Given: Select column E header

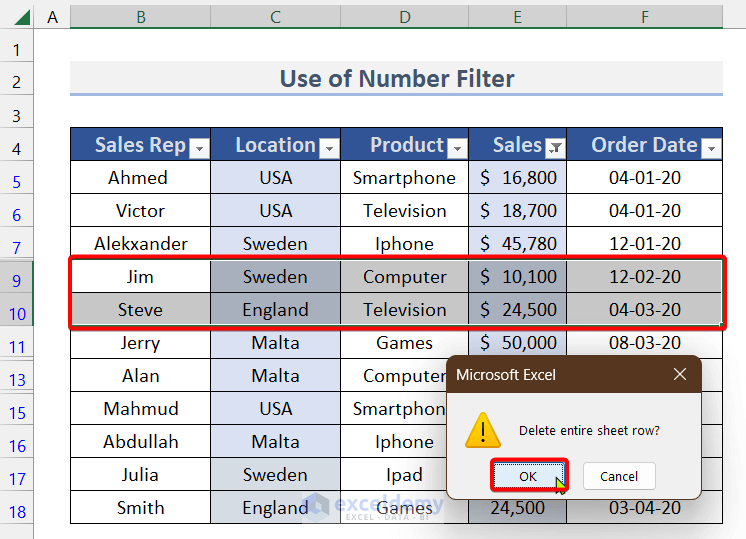Looking at the screenshot, I should (x=517, y=17).
